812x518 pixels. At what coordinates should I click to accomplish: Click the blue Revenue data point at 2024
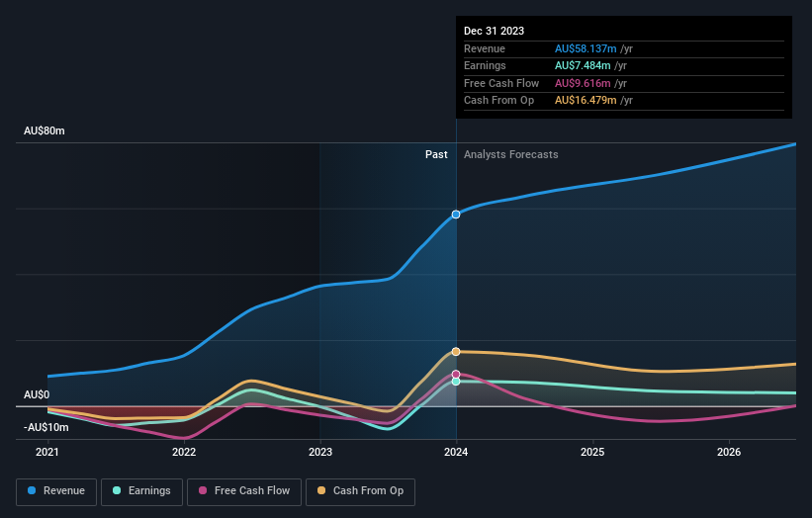[x=456, y=215]
